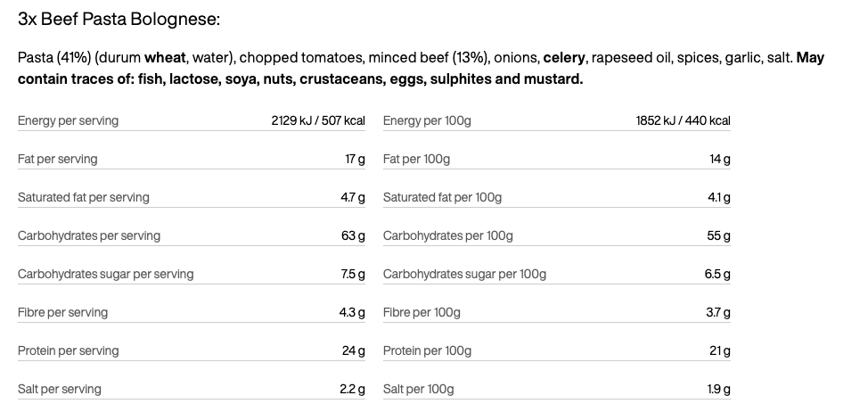868x412 pixels.
Task: Click the "Carbohydrates per 100g" label
Action: pyautogui.click(x=447, y=235)
